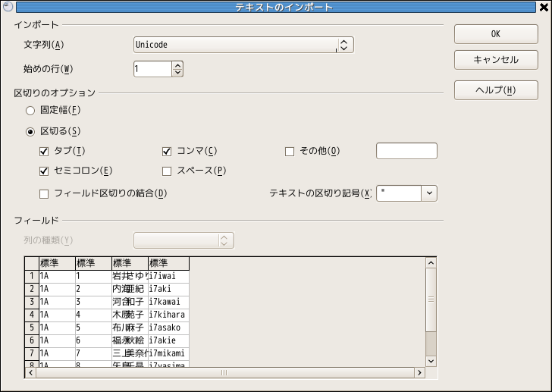Click the OK button
The width and height of the screenshot is (552, 392).
click(495, 34)
